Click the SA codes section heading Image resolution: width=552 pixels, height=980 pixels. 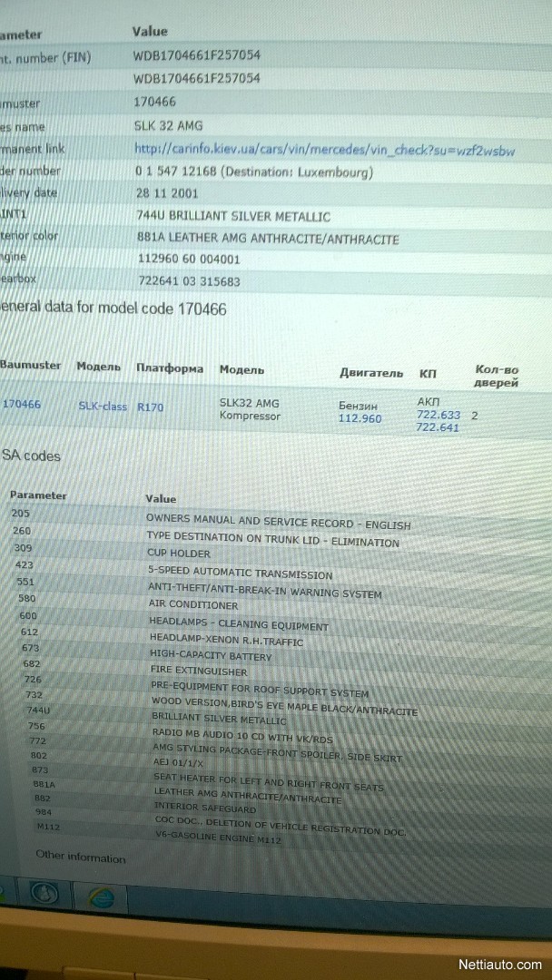31,456
